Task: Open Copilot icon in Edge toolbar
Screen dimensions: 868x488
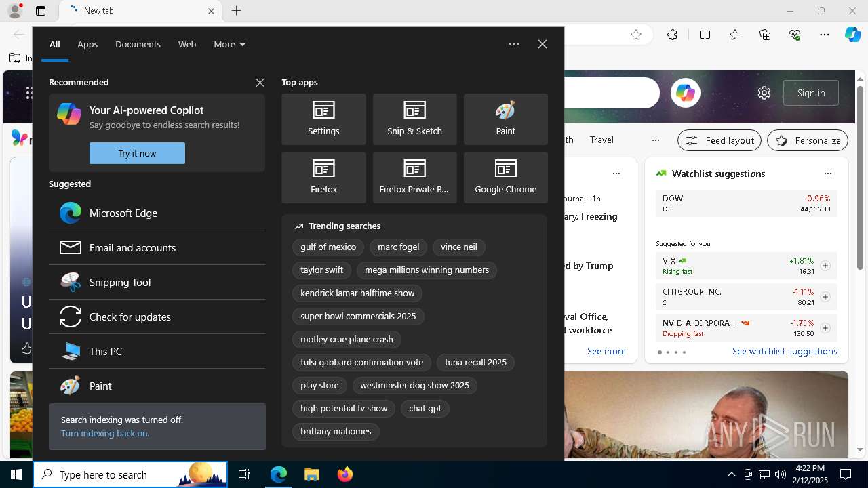Action: (x=852, y=35)
